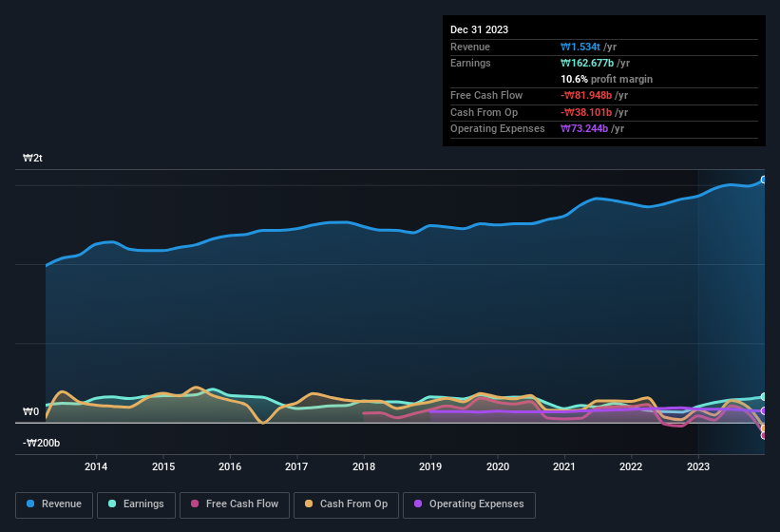Click the 10.6% profit margin text
This screenshot has width=780, height=532.
(606, 79)
